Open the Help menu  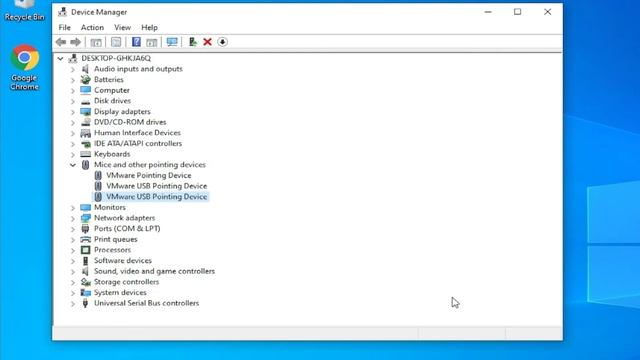point(149,27)
